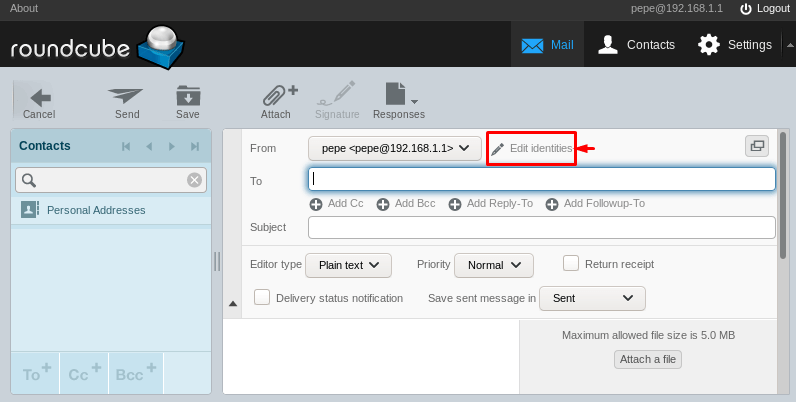Cancel composing with the back arrow

coord(39,97)
